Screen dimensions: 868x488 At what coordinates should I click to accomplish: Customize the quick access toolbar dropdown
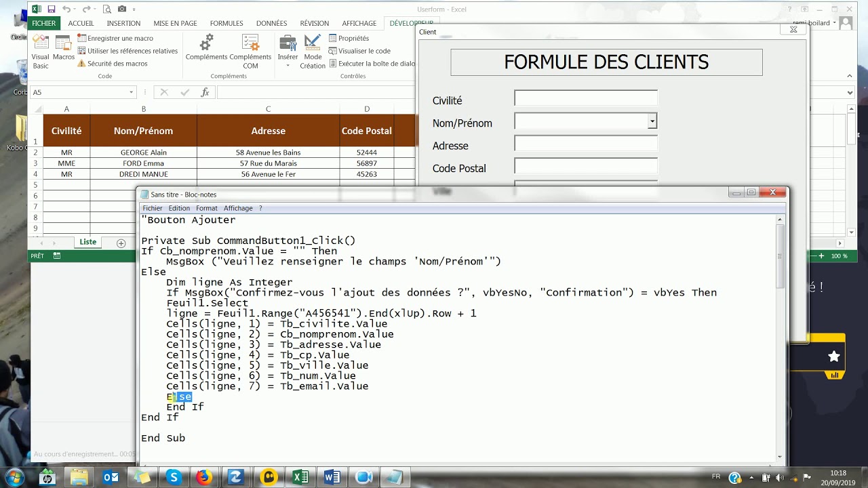tap(134, 9)
